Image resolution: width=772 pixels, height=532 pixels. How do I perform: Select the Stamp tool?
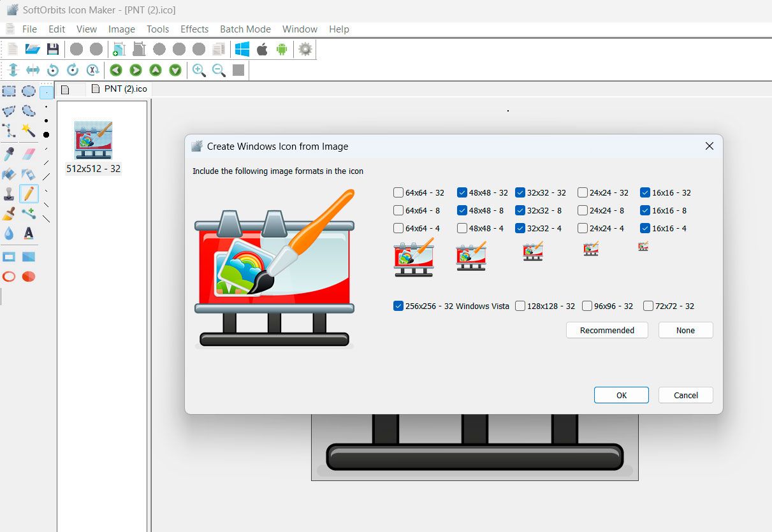[8, 193]
